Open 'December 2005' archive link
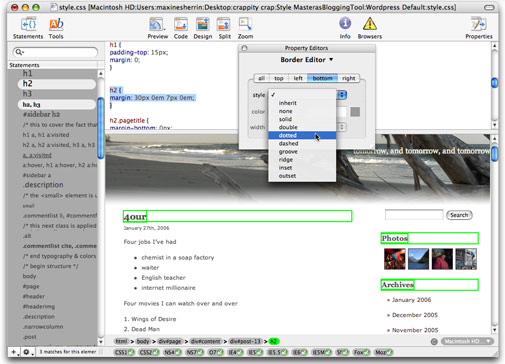 tap(415, 315)
